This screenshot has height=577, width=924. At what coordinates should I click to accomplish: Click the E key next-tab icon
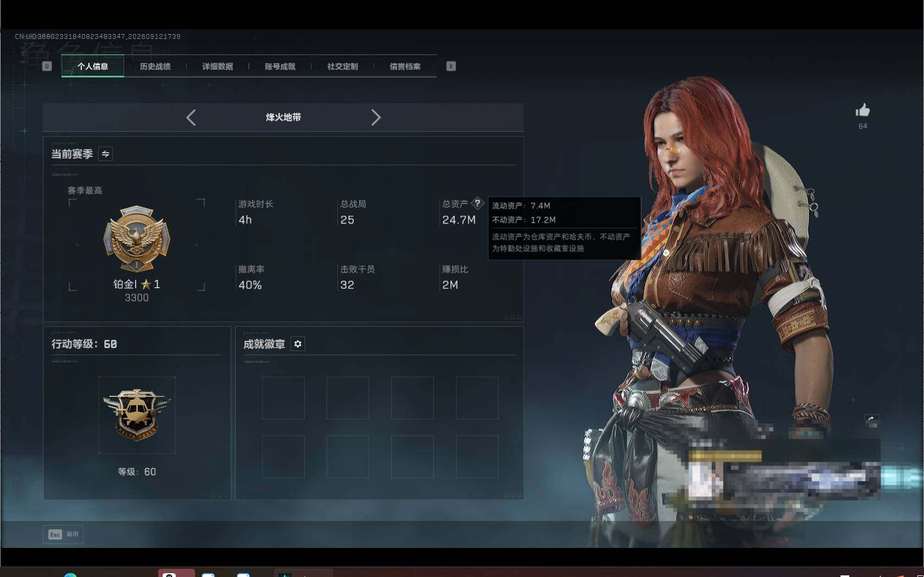click(x=451, y=66)
